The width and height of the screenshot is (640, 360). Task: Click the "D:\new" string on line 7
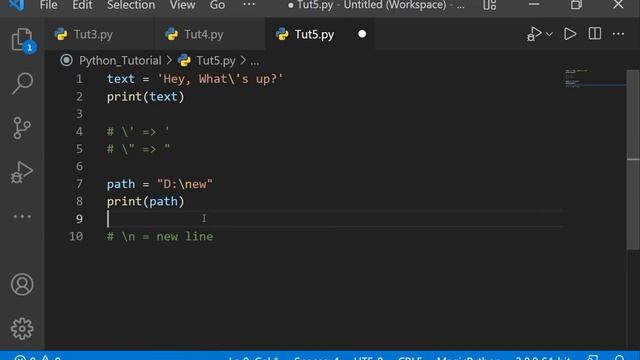(185, 184)
